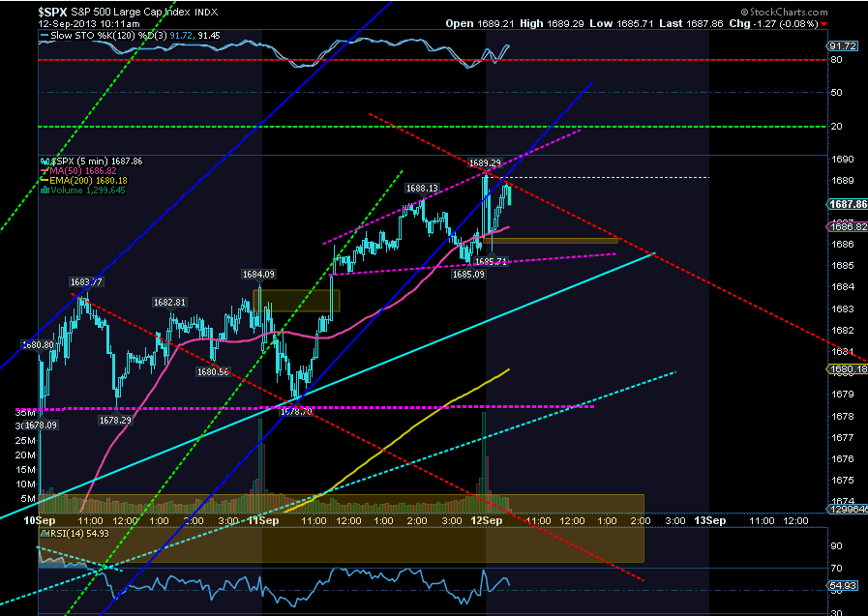Click the 20M volume scale label
Image resolution: width=868 pixels, height=616 pixels.
tap(25, 455)
